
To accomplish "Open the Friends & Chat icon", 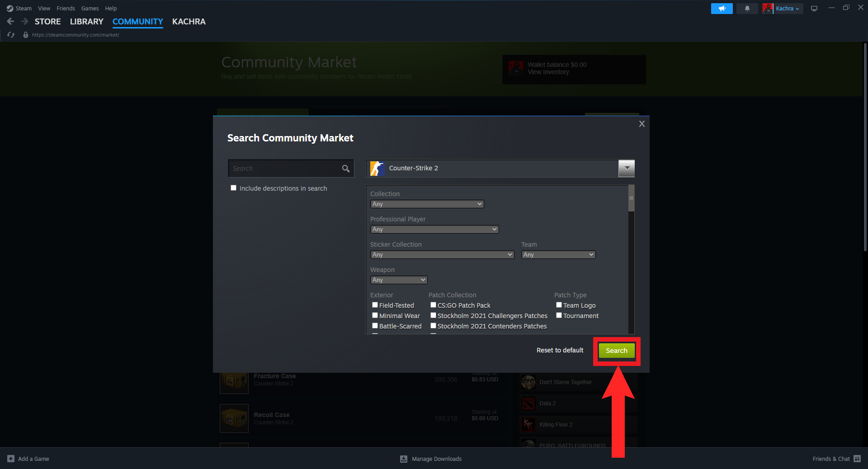I will point(857,459).
